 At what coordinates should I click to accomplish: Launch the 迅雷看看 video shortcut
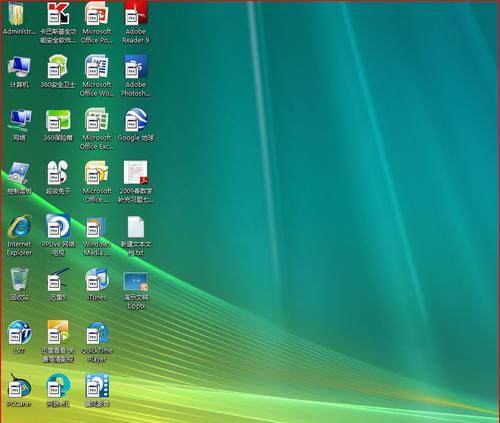click(58, 333)
